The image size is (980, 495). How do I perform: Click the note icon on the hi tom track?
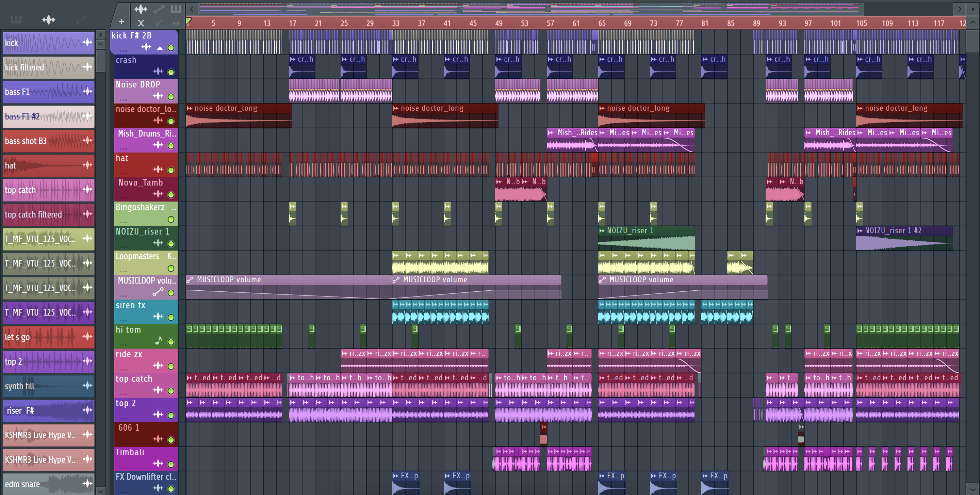159,340
